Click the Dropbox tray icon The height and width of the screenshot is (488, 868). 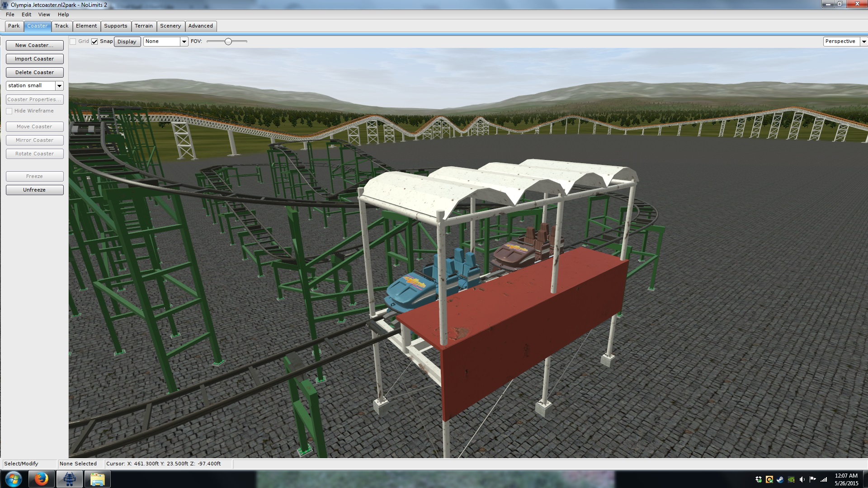759,479
